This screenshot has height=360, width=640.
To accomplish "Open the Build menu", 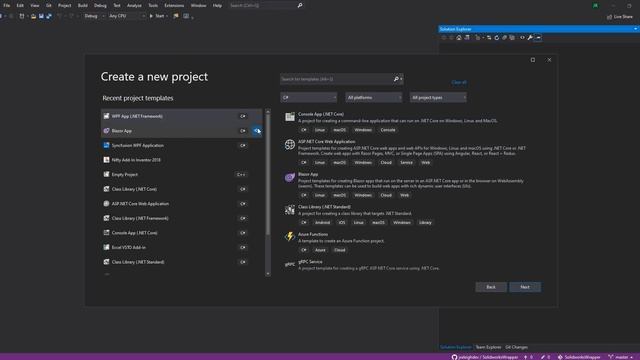I will point(83,6).
